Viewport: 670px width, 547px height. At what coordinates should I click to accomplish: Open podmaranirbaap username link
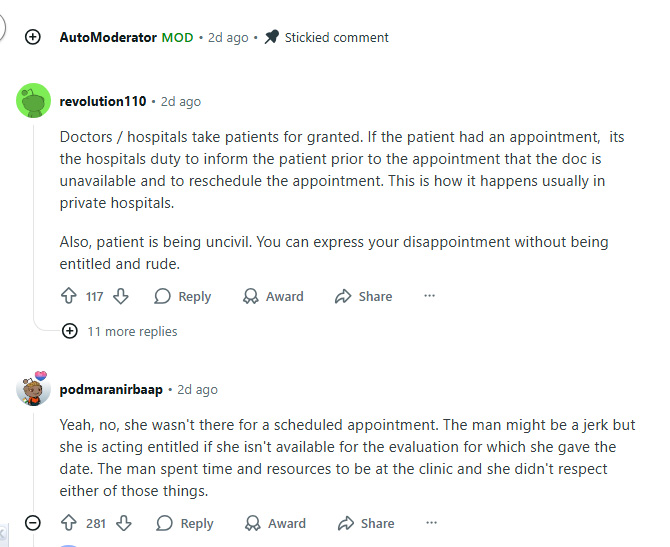pos(110,389)
